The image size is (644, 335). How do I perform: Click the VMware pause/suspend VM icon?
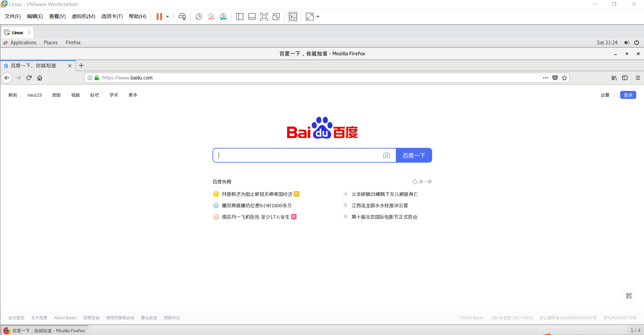coord(159,16)
